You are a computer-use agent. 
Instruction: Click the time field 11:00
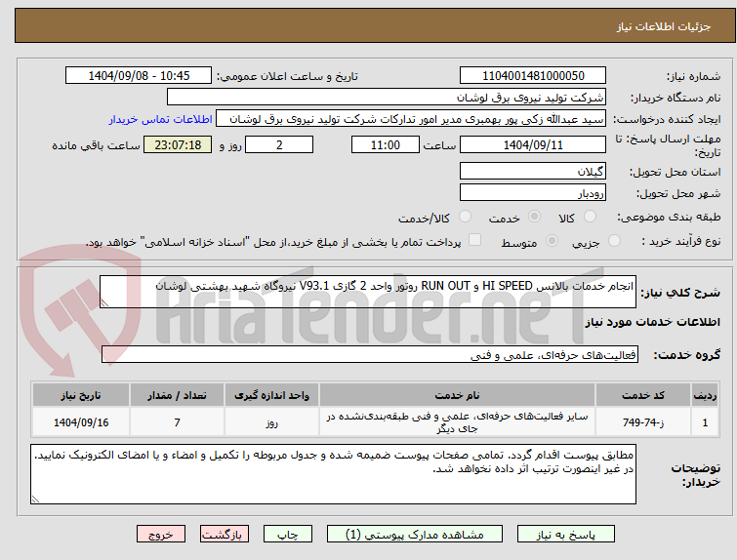(x=386, y=144)
